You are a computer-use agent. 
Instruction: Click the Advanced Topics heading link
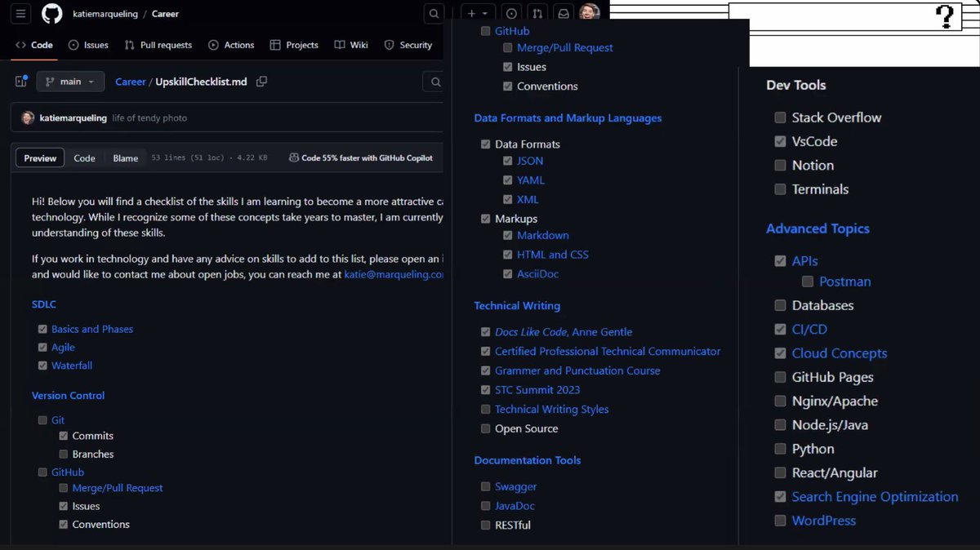[817, 228]
